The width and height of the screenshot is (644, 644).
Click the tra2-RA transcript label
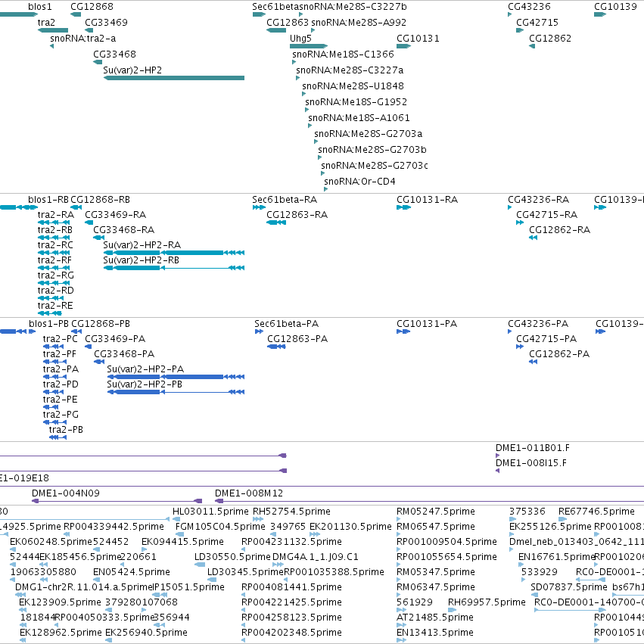click(56, 215)
